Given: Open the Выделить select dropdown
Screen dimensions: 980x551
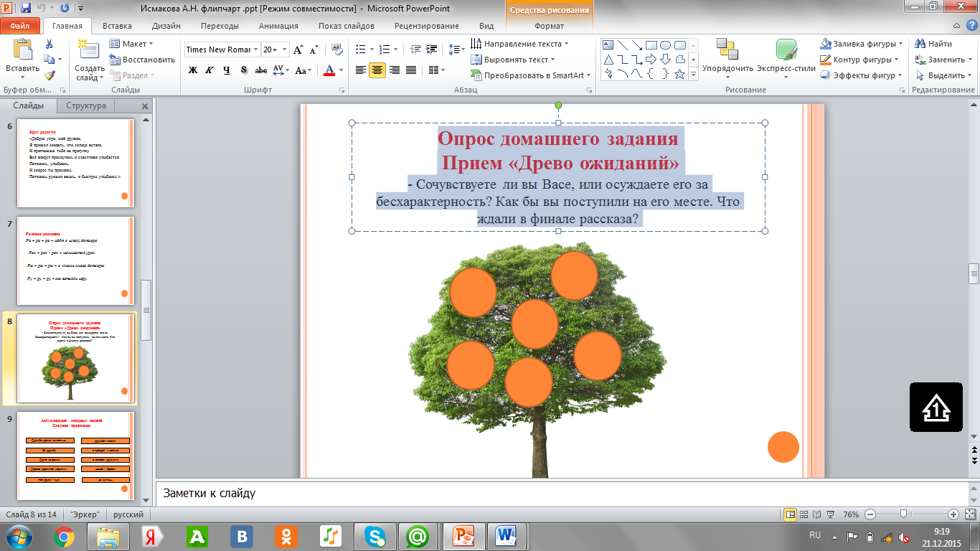Looking at the screenshot, I should click(943, 75).
